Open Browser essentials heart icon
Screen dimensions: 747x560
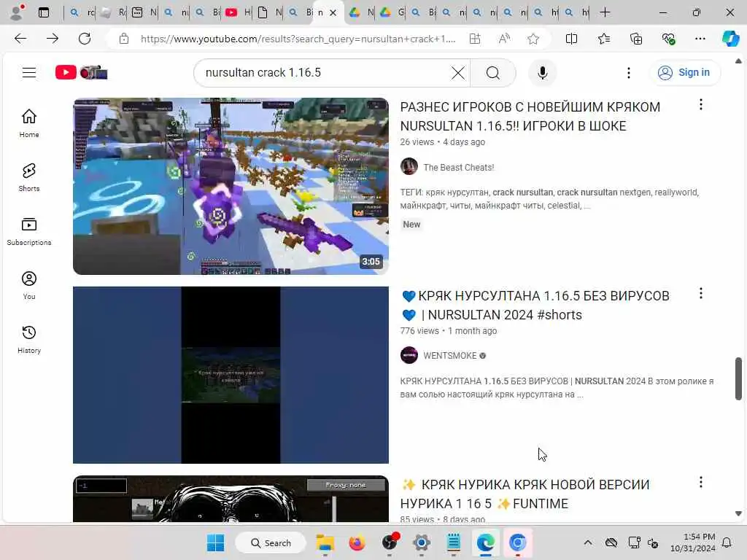[x=668, y=39]
